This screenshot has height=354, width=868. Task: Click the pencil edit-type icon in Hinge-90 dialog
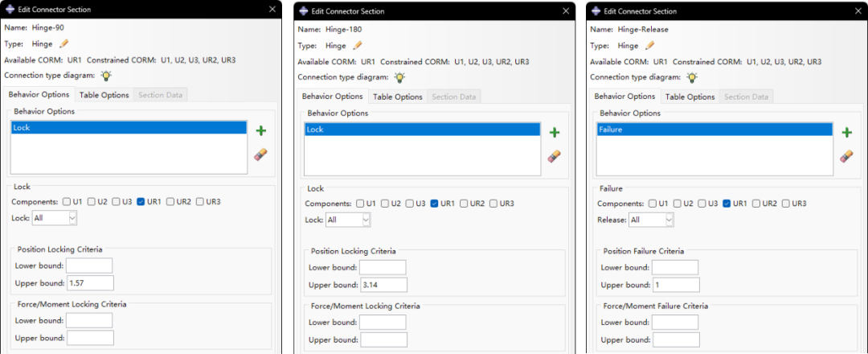(64, 43)
